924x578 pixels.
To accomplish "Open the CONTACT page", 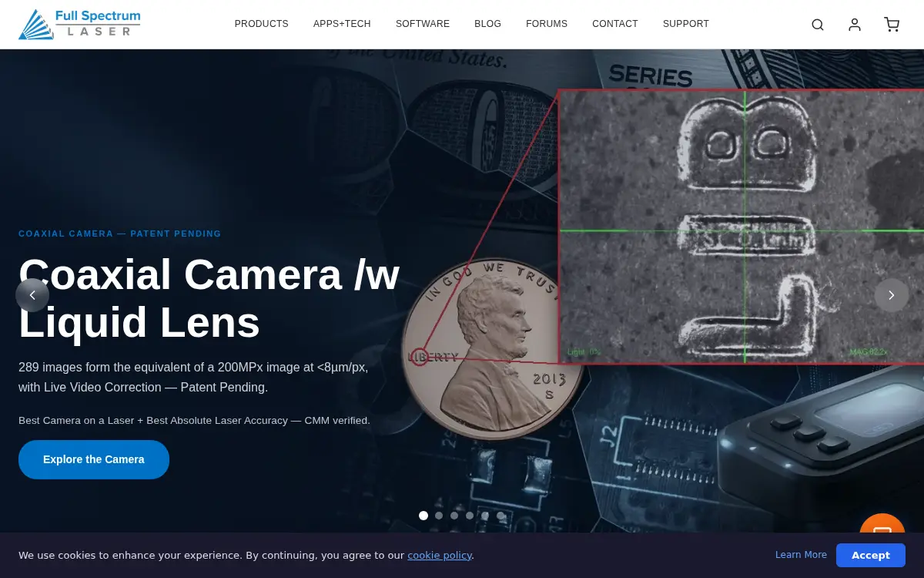I will pyautogui.click(x=615, y=24).
